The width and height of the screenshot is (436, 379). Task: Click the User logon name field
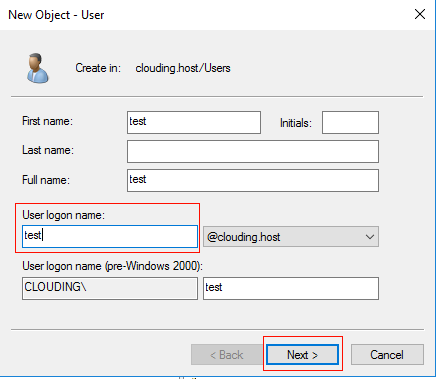click(110, 236)
